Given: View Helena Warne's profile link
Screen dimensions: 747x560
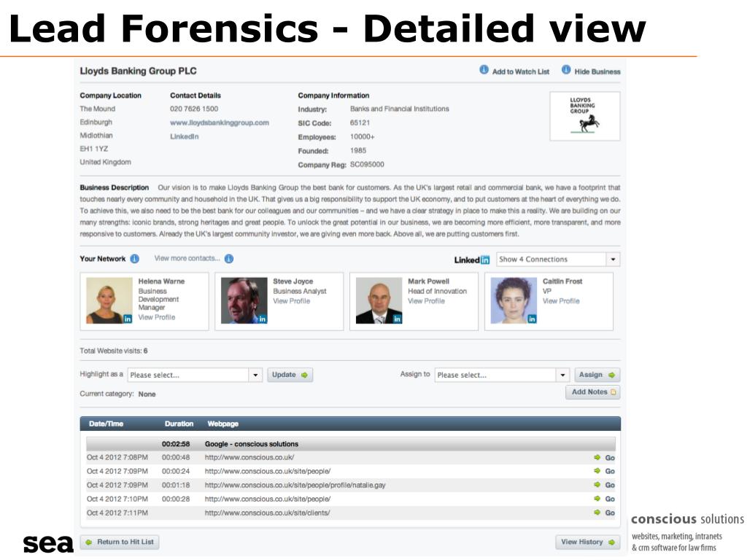Looking at the screenshot, I should tap(157, 317).
